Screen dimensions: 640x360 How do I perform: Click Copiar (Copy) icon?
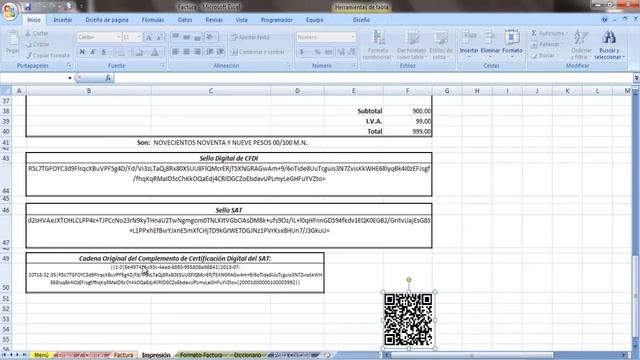tap(37, 44)
